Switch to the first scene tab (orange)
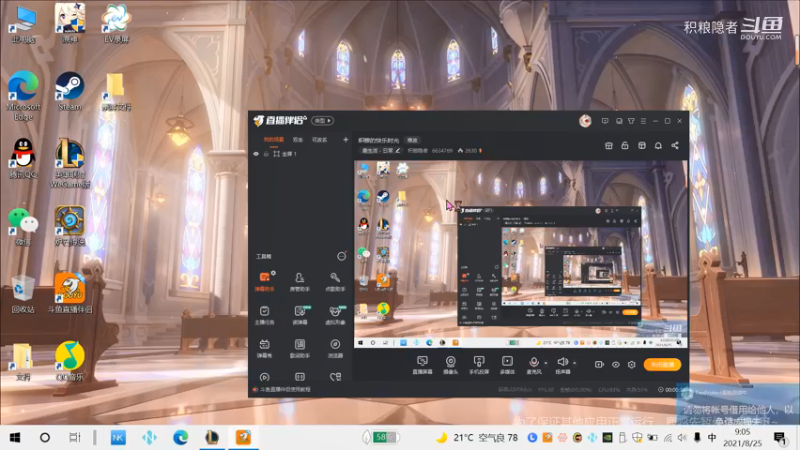This screenshot has width=800, height=450. pos(273,139)
